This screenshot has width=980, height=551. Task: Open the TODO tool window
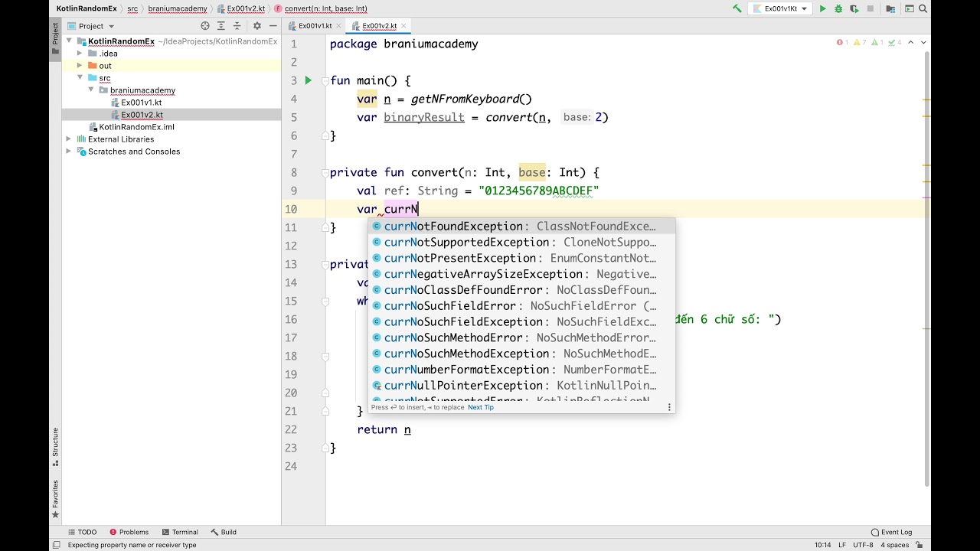(82, 532)
